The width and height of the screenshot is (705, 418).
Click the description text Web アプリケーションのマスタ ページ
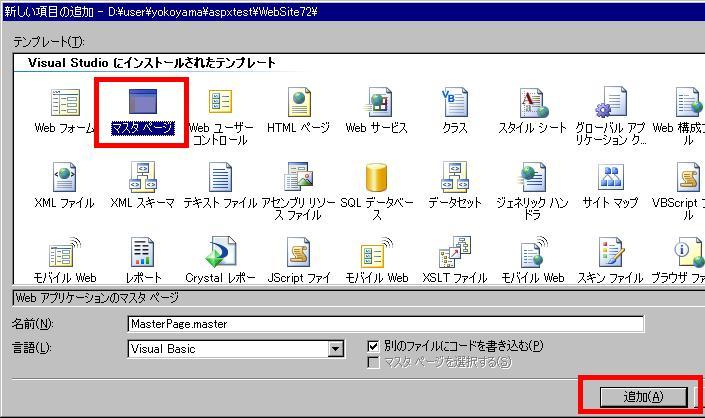pyautogui.click(x=97, y=298)
